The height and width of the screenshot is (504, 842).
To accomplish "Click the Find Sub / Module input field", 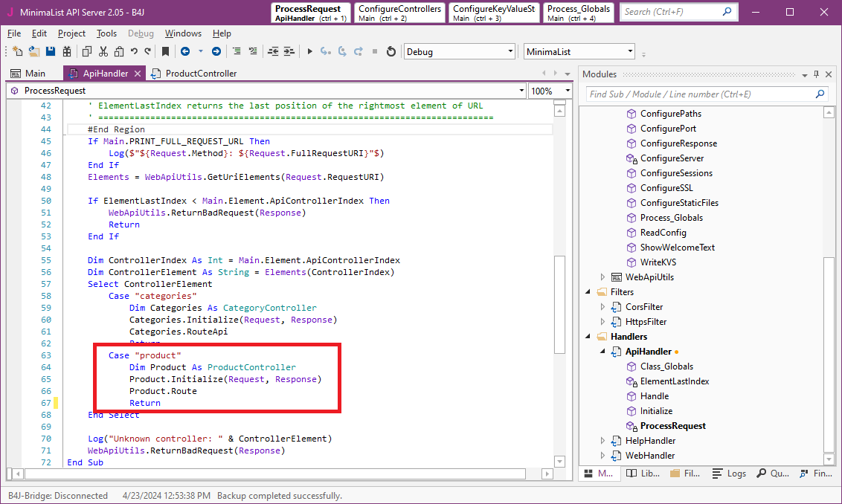I will point(699,94).
